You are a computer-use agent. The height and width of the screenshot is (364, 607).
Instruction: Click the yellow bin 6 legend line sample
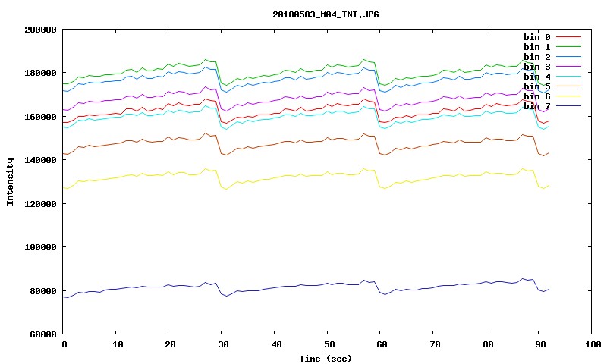tap(568, 96)
